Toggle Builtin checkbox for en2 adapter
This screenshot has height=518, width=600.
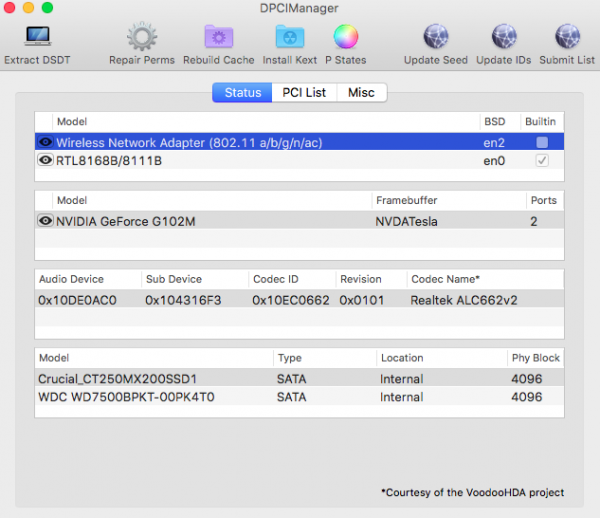coord(542,142)
